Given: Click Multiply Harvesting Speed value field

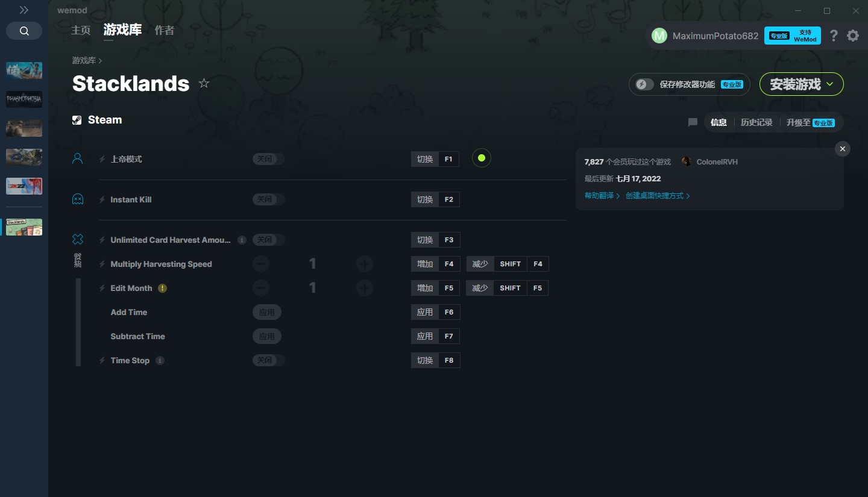Looking at the screenshot, I should [x=312, y=264].
